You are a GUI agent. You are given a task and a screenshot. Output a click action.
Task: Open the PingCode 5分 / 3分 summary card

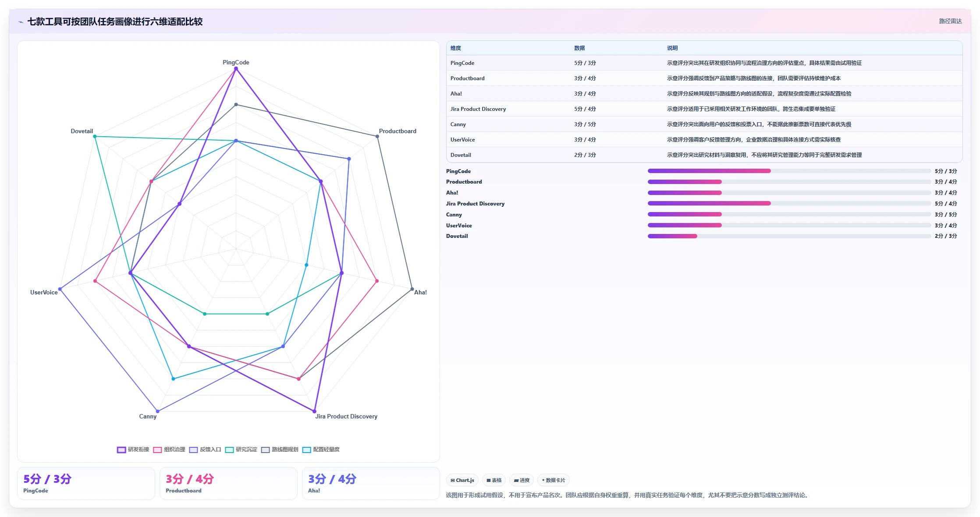[x=86, y=484]
